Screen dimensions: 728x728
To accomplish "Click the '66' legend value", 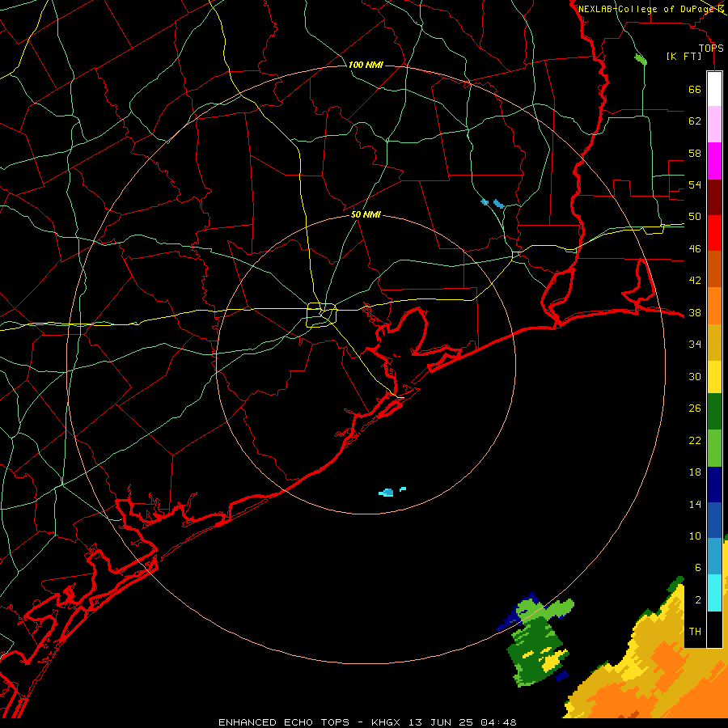I will (x=695, y=89).
